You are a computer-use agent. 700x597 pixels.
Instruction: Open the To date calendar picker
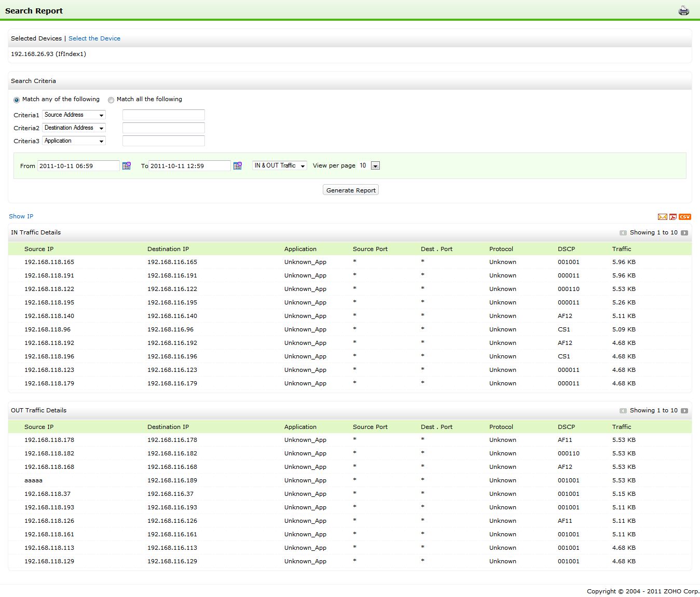point(238,166)
